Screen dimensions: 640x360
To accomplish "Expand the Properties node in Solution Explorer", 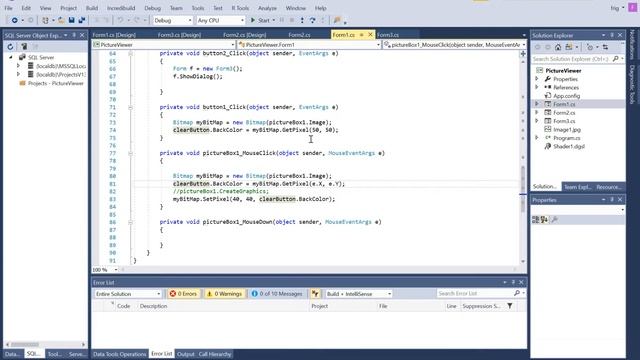I will coord(537,79).
